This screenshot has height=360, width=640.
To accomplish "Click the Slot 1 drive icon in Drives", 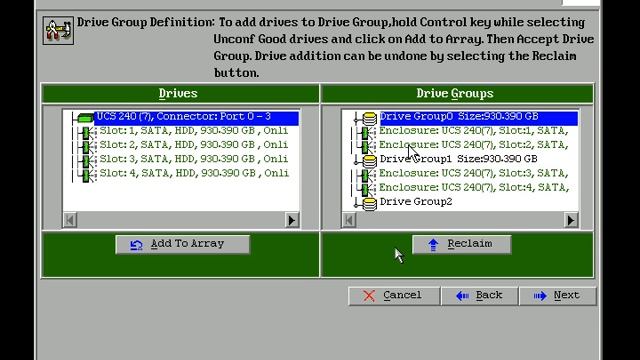I will click(86, 133).
